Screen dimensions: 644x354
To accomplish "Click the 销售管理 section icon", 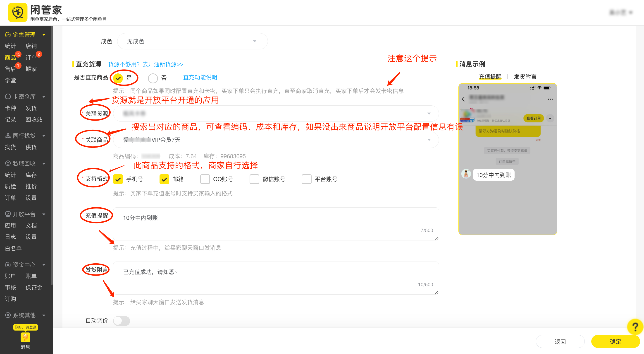I will pyautogui.click(x=7, y=34).
